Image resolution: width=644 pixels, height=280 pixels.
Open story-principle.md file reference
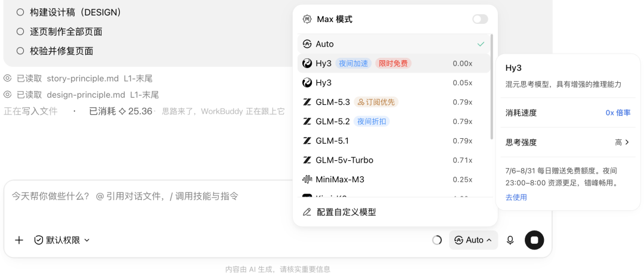click(x=82, y=79)
